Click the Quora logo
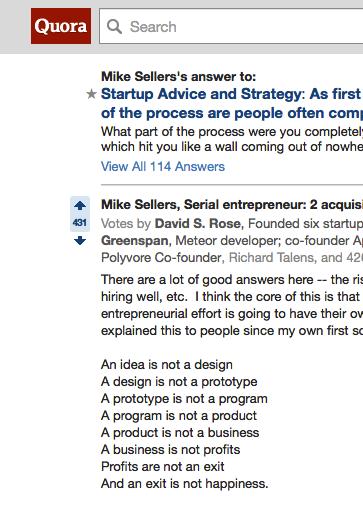 coord(61,26)
